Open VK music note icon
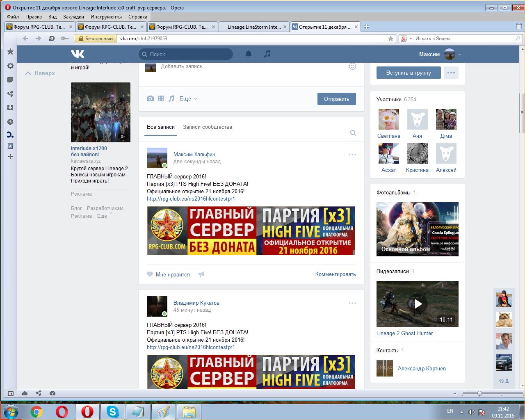 click(267, 54)
